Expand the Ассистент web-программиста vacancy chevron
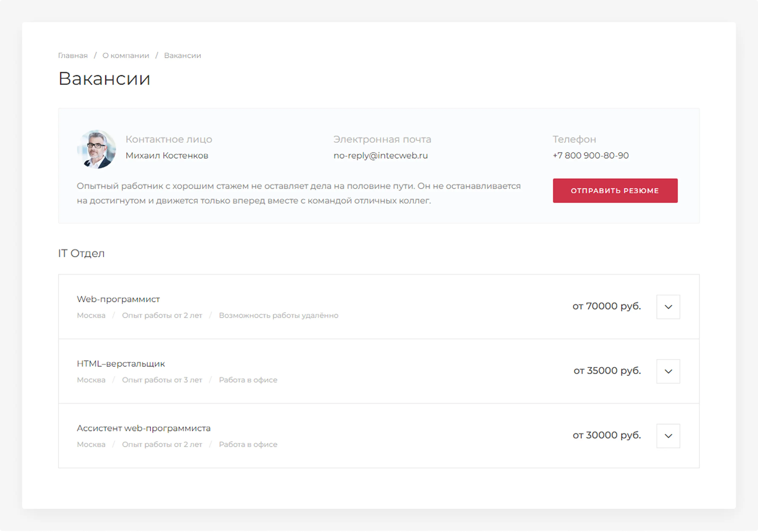The width and height of the screenshot is (758, 532). 668,436
